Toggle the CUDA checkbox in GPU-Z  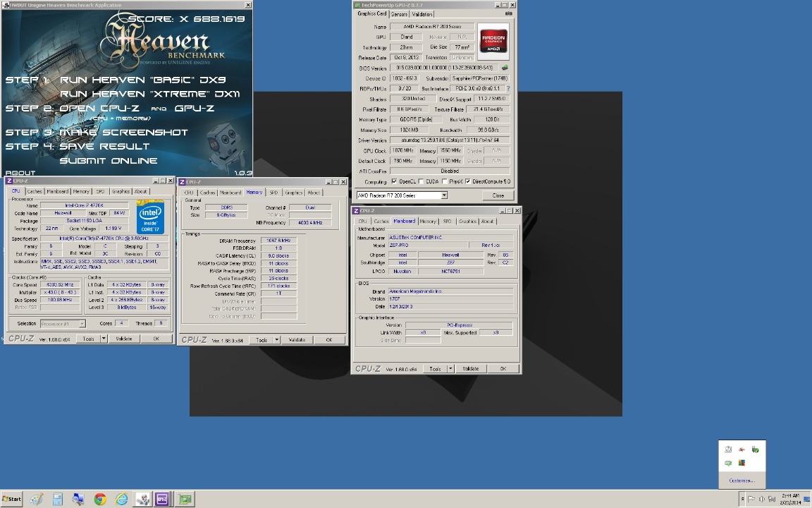[421, 181]
